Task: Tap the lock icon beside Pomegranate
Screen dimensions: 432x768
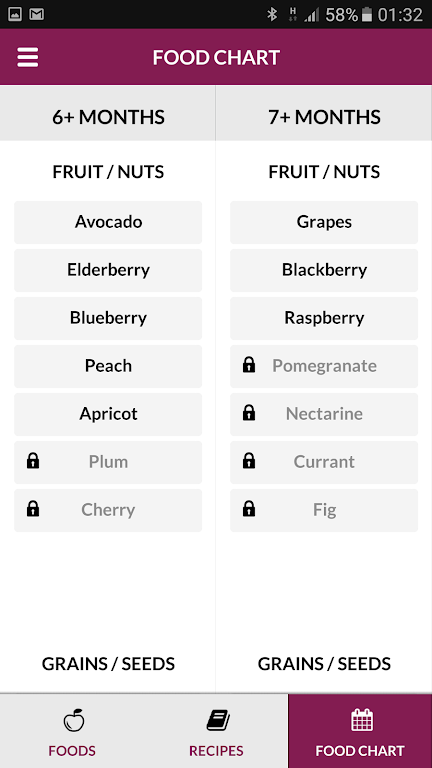Action: 249,365
